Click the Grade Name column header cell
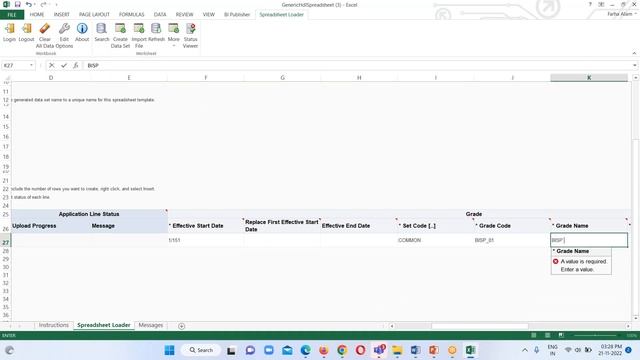640x360 pixels. (589, 225)
